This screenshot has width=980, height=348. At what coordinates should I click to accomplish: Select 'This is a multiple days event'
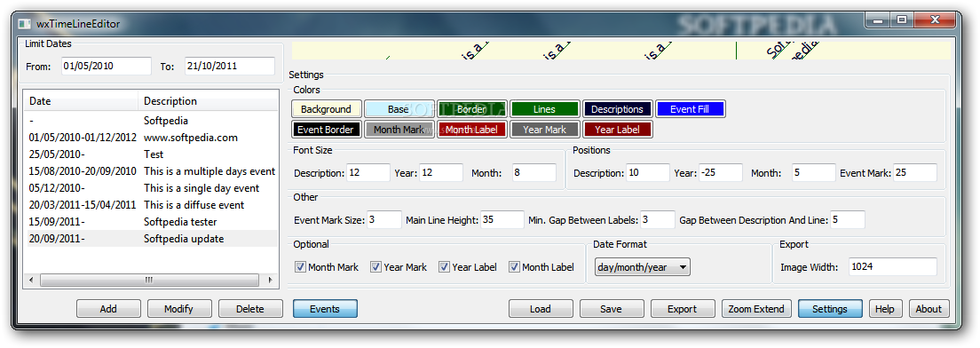151,171
